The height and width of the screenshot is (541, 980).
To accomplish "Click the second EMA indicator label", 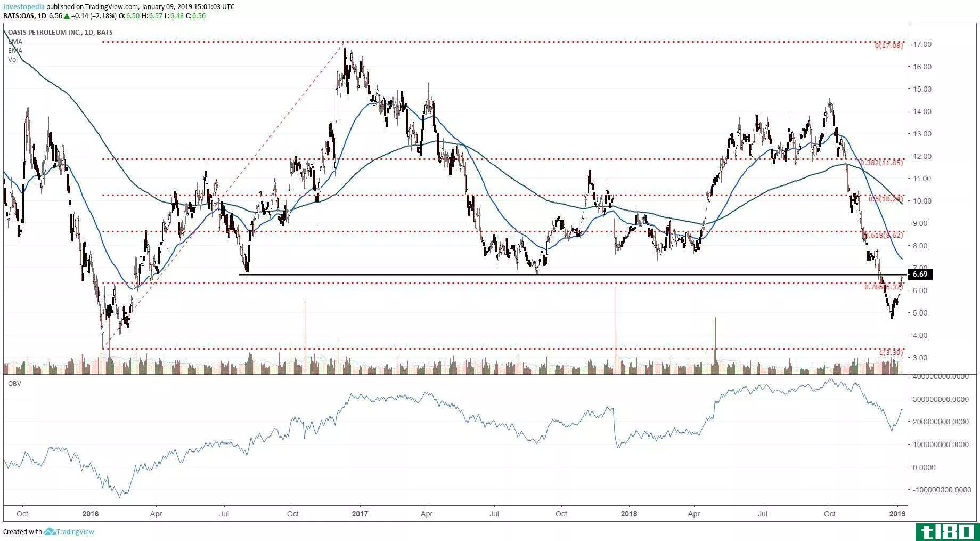I will pos(14,51).
